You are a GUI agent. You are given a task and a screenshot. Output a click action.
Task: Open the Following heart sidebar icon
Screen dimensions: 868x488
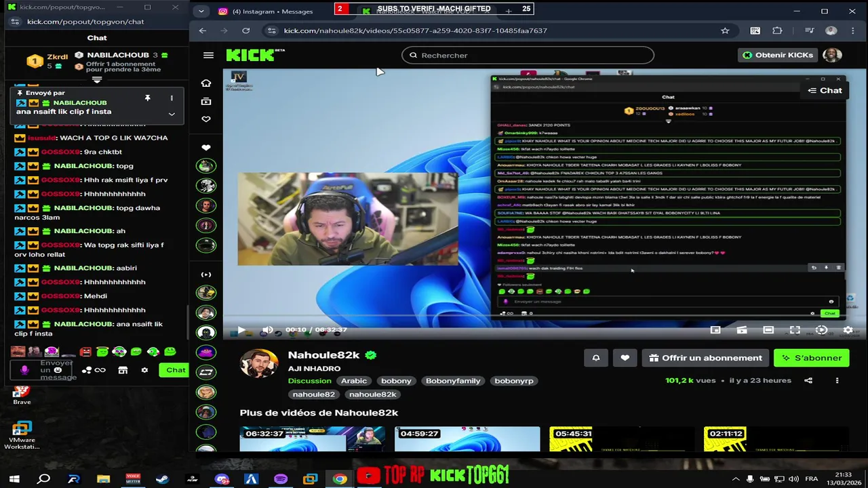click(x=206, y=119)
